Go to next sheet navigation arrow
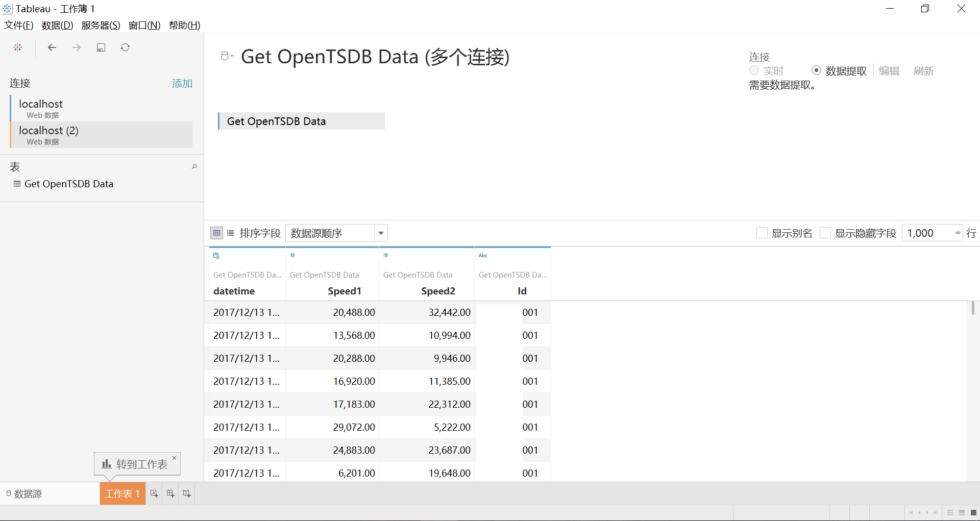 [927, 513]
